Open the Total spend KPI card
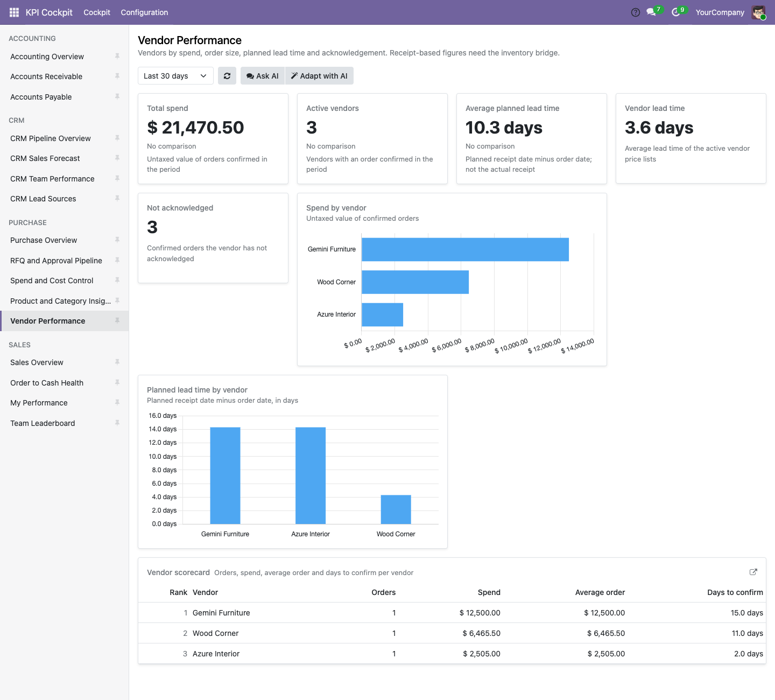 point(213,139)
